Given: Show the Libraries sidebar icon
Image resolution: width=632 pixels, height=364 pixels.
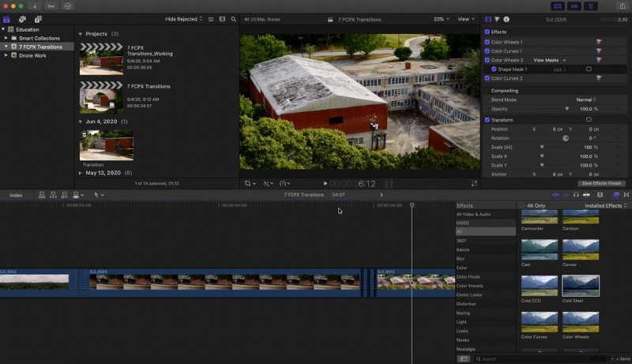Looking at the screenshot, I should tap(6, 19).
